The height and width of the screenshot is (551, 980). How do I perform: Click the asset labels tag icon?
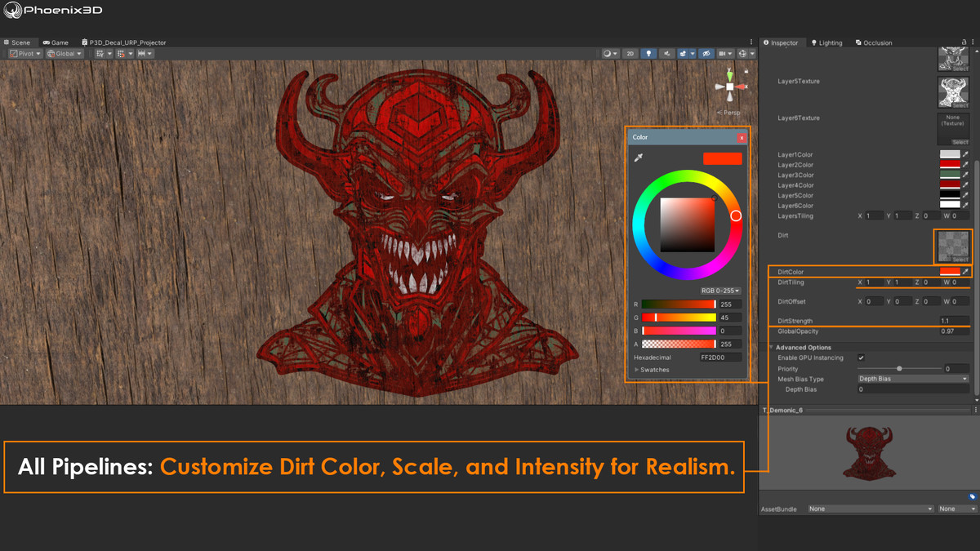coord(973,496)
